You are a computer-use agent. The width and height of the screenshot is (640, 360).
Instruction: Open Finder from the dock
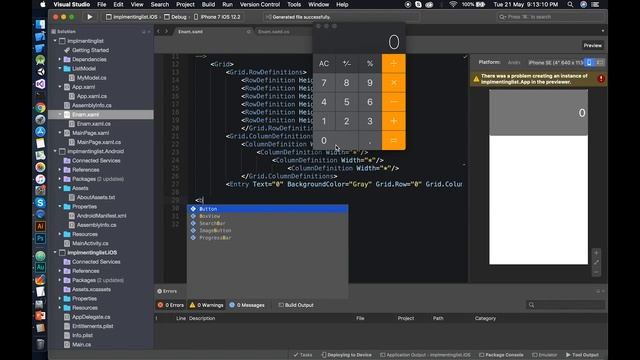pyautogui.click(x=40, y=24)
